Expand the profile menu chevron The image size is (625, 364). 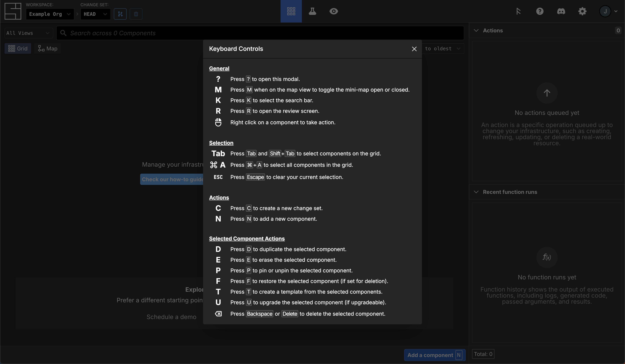(616, 11)
